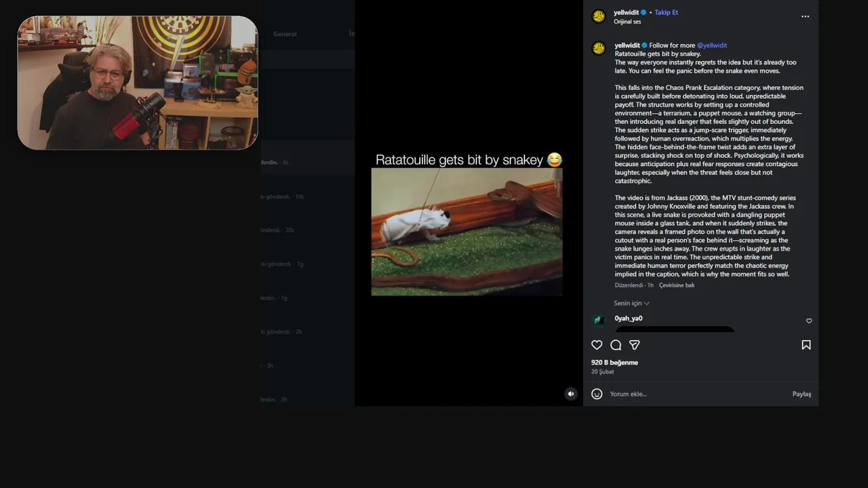Viewport: 868px width, 488px height.
Task: Open the emoji picker in comment box
Action: 597,394
